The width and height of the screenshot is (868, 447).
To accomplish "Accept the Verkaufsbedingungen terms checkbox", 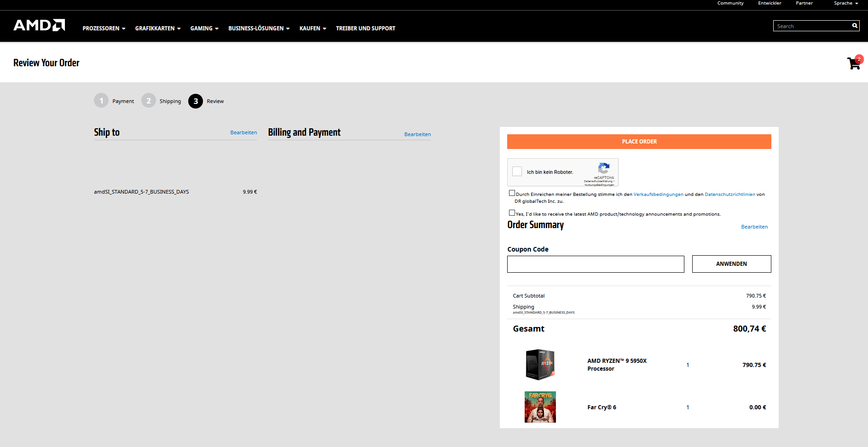I will pyautogui.click(x=512, y=193).
